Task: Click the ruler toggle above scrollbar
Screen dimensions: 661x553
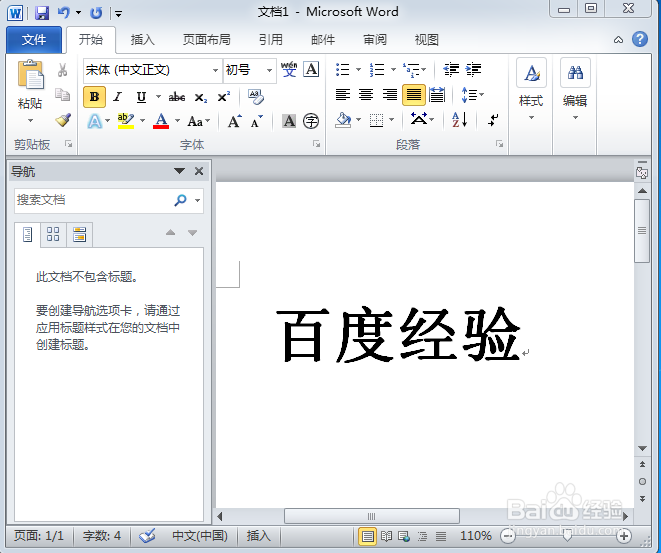Action: (x=642, y=171)
